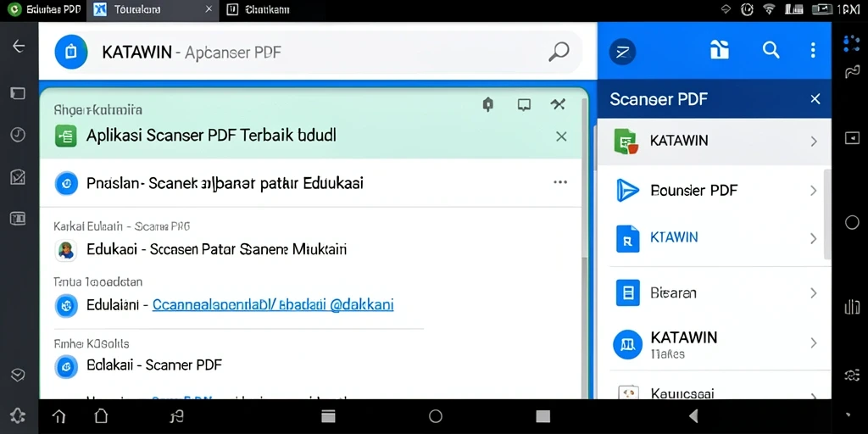This screenshot has width=868, height=434.
Task: Open the blue underlined Ccannealanenrla link
Action: [x=273, y=304]
